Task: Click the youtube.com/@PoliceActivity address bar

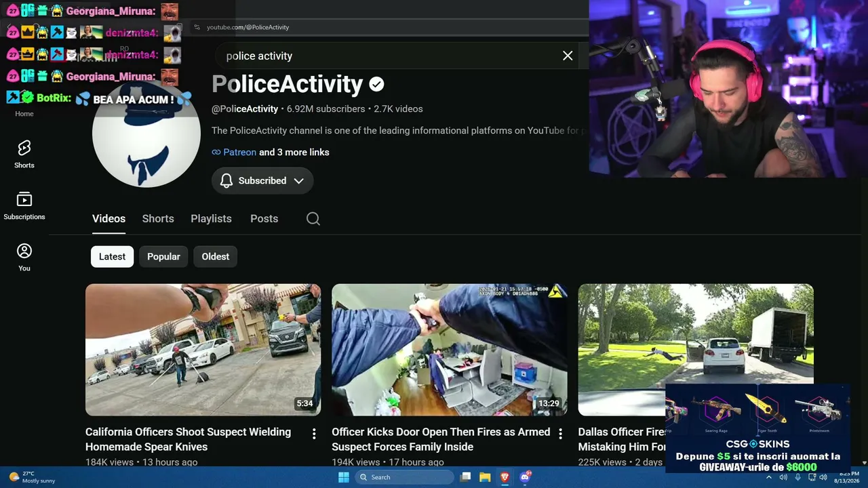Action: pos(248,27)
